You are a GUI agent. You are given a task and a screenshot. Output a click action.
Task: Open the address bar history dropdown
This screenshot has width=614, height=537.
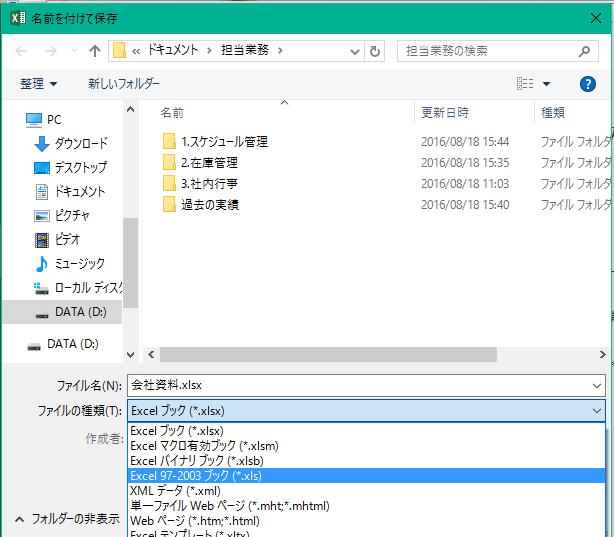354,51
